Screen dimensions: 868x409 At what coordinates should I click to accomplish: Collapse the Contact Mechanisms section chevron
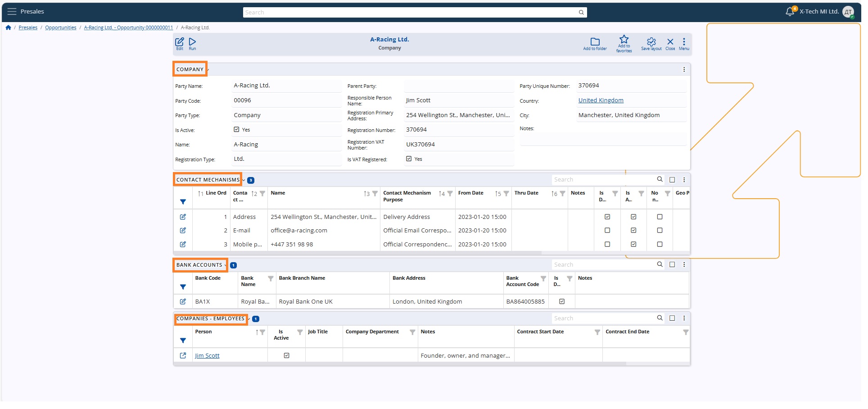pos(244,180)
